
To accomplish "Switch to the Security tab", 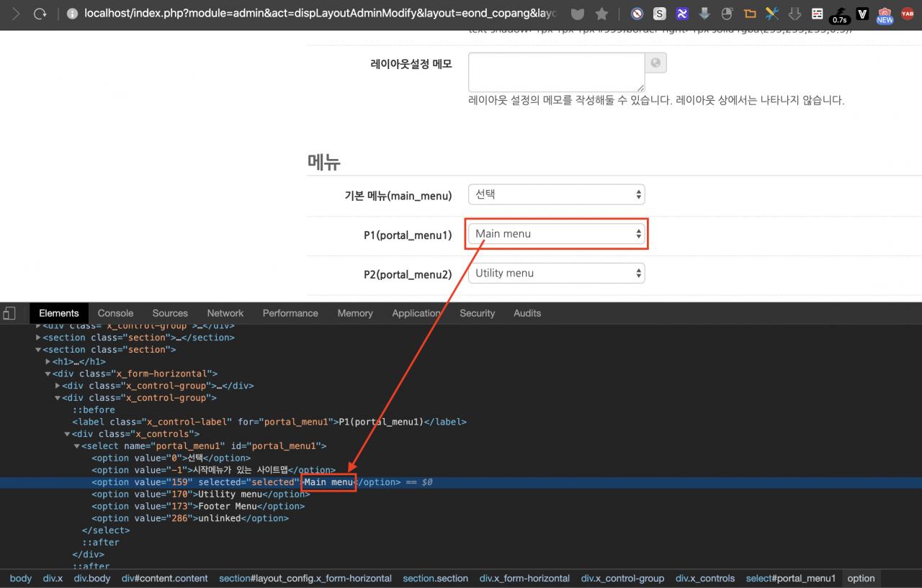I will coord(477,313).
